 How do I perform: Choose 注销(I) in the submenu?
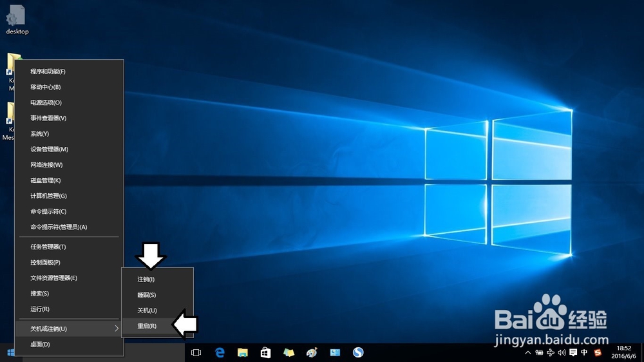point(158,280)
